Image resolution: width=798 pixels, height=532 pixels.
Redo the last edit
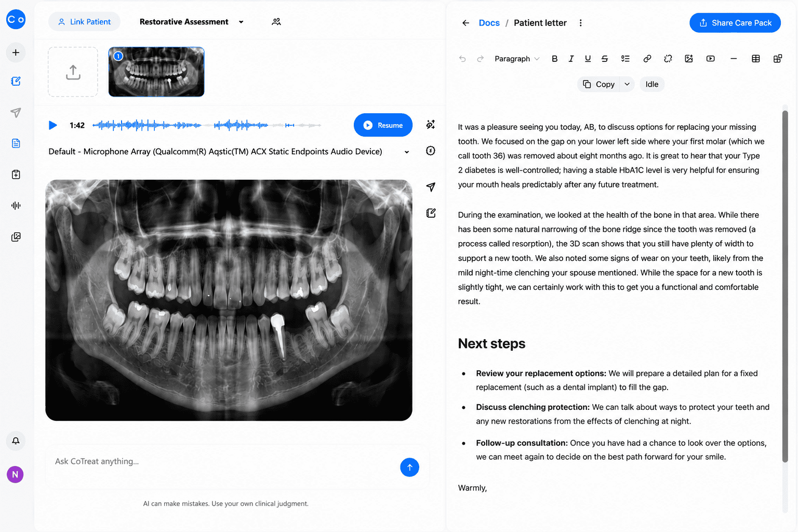[481, 59]
